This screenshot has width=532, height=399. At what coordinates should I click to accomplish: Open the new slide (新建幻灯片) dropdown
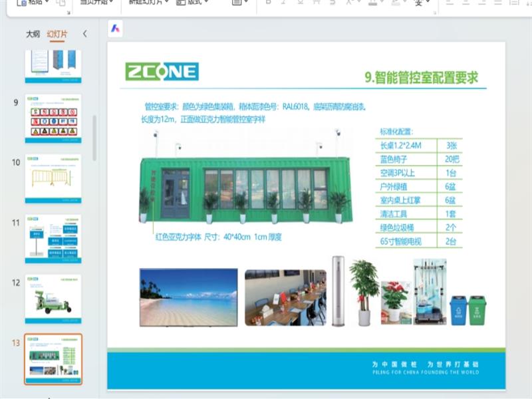[x=166, y=3]
